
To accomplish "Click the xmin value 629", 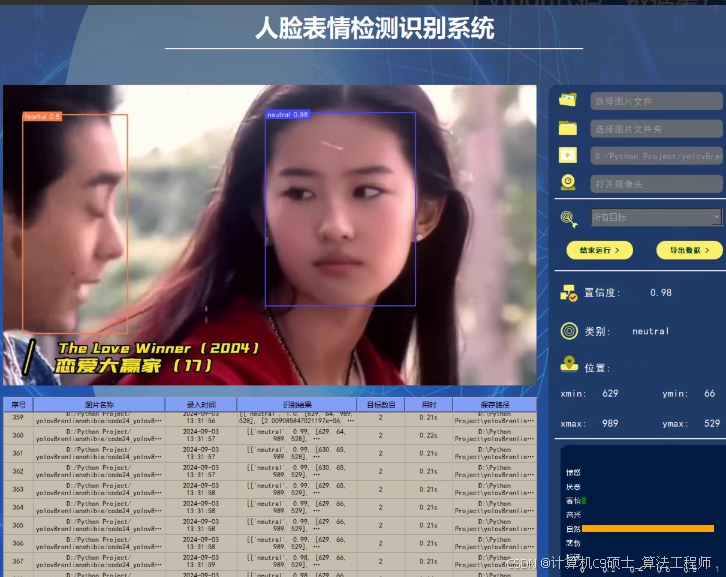I will click(610, 394).
